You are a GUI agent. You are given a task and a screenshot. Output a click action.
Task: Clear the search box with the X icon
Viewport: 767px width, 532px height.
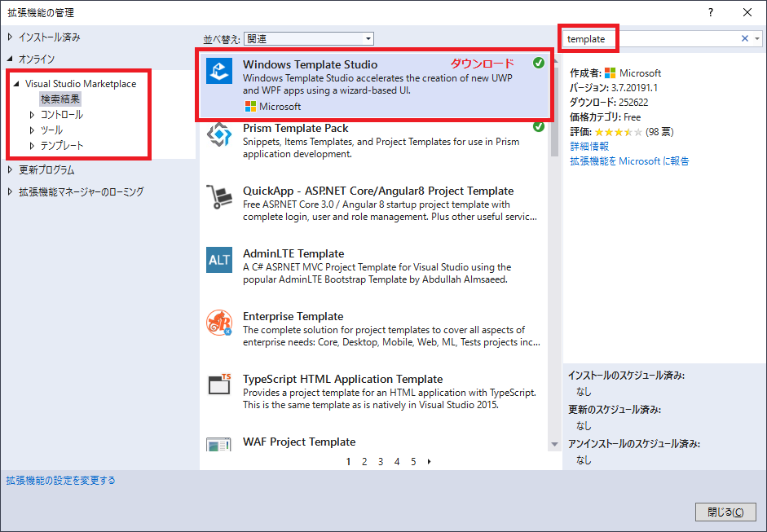tap(744, 38)
